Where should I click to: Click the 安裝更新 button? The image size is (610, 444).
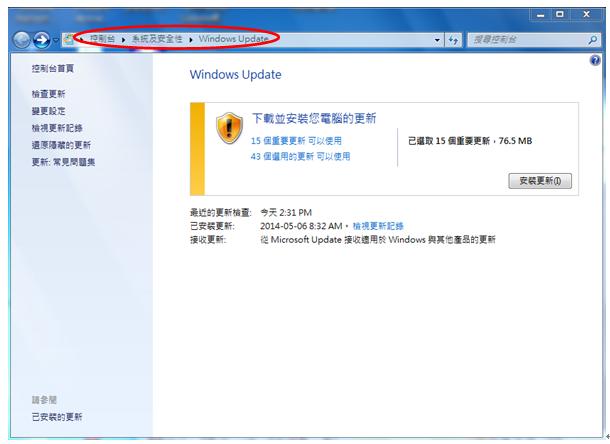coord(540,181)
